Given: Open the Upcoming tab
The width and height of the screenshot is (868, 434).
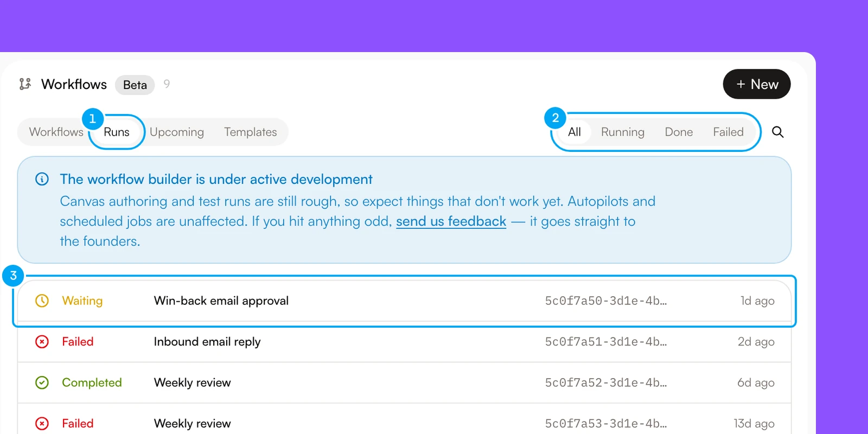Looking at the screenshot, I should [177, 132].
